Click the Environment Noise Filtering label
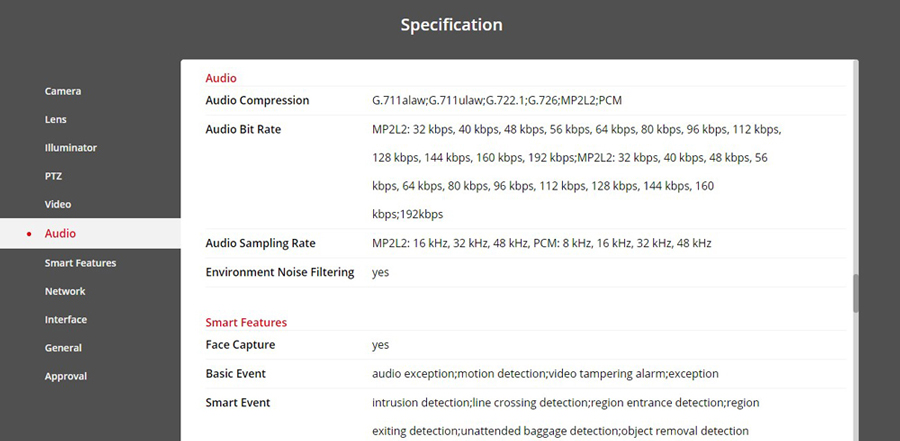The image size is (900, 441). click(x=280, y=272)
